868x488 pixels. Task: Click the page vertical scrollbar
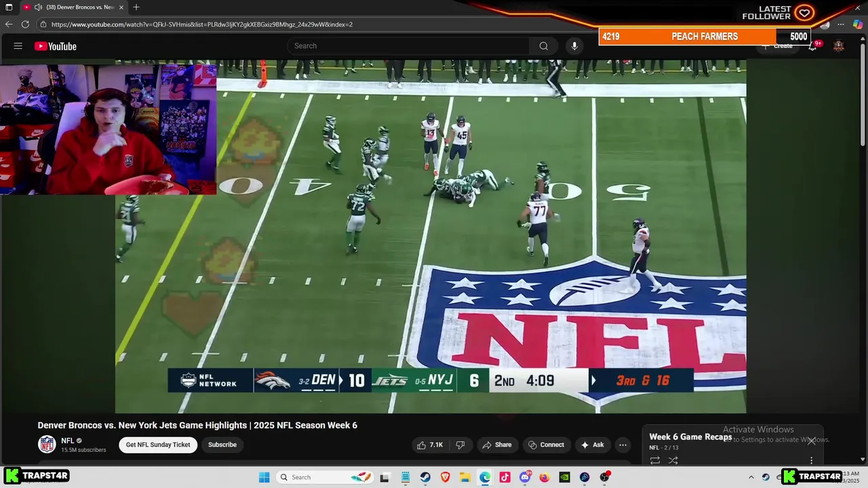coord(863,95)
